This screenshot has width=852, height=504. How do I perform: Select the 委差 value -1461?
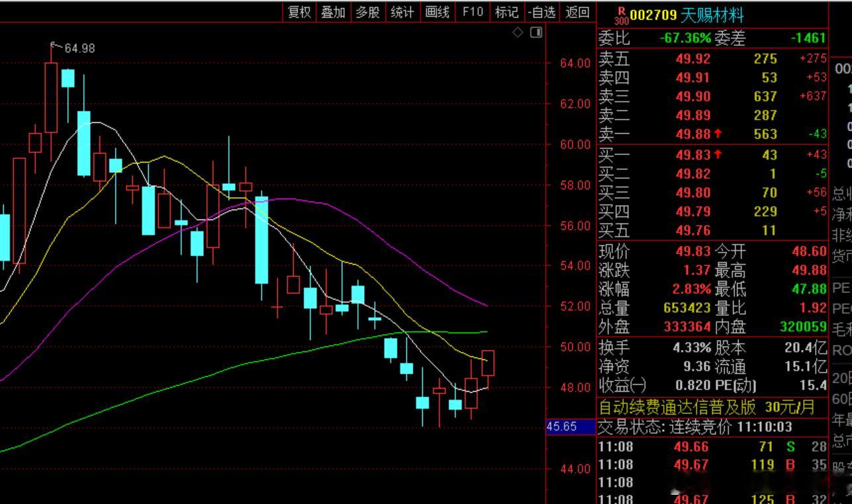click(x=808, y=38)
